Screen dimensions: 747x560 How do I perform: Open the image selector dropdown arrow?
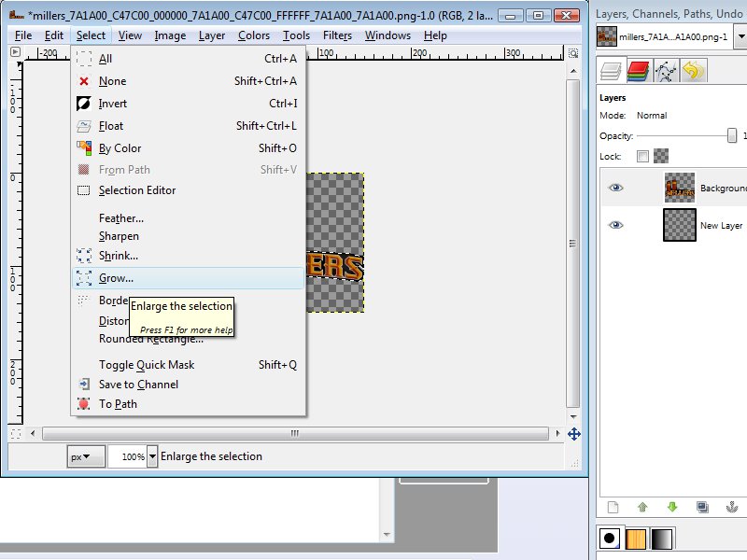tap(741, 35)
